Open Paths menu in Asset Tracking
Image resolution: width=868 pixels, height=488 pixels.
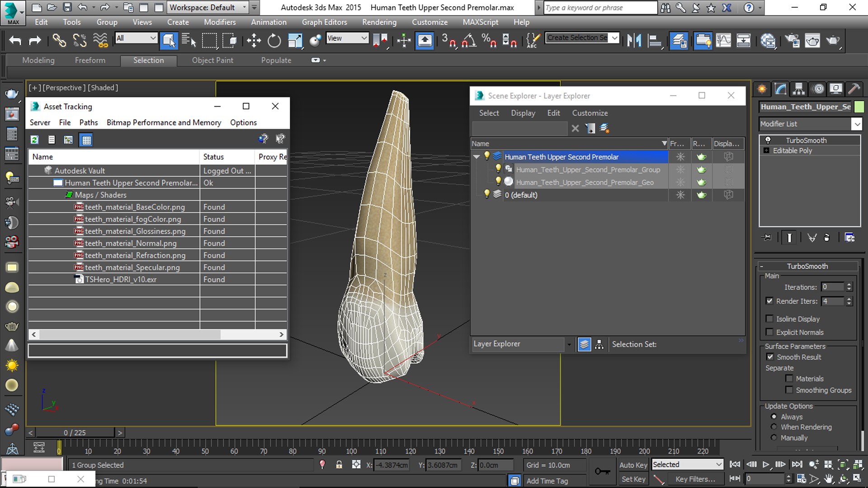(x=89, y=122)
